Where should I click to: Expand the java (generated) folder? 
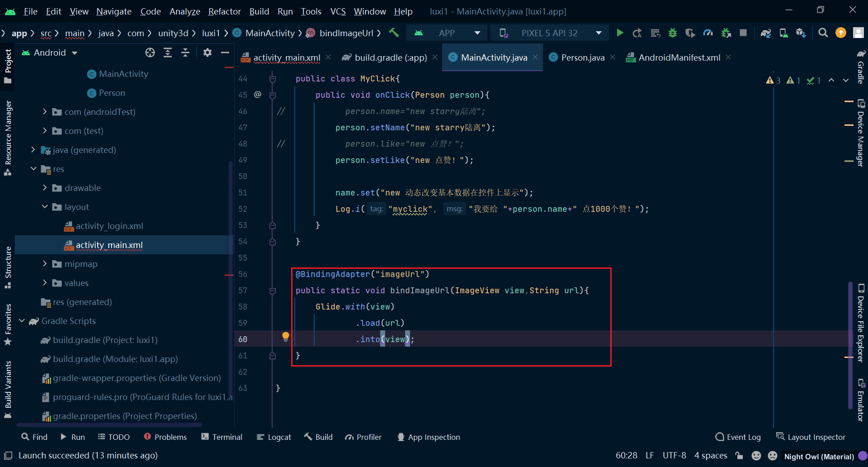33,149
